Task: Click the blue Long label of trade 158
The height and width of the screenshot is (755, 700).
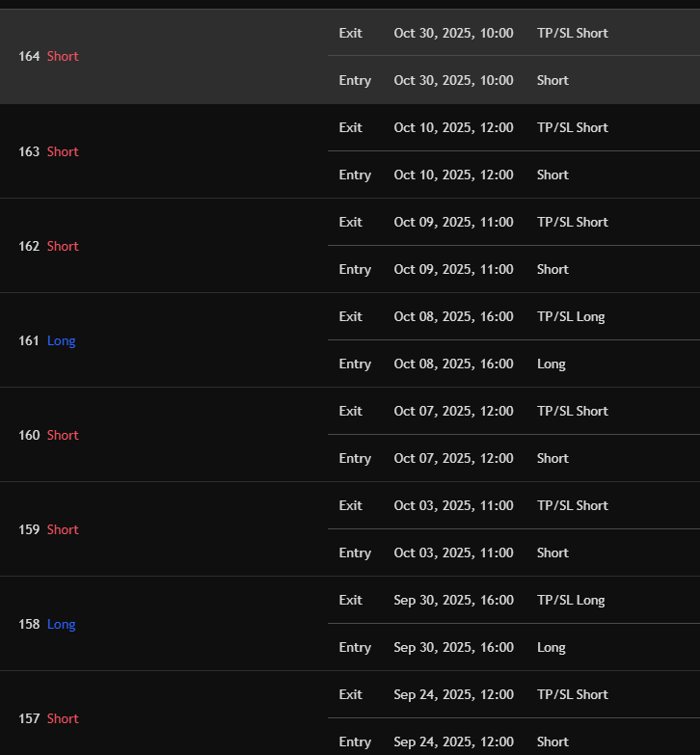Action: pyautogui.click(x=61, y=624)
